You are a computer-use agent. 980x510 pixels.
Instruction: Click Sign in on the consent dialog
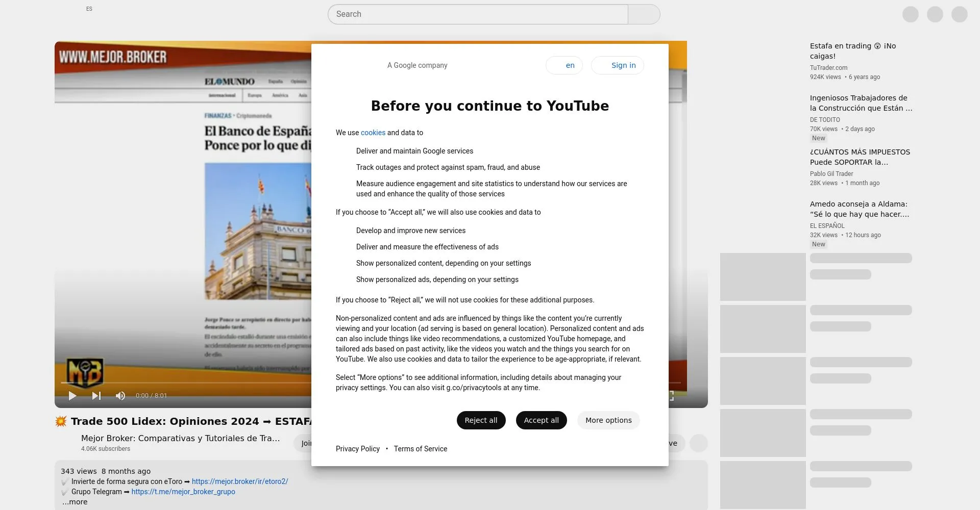pyautogui.click(x=618, y=65)
